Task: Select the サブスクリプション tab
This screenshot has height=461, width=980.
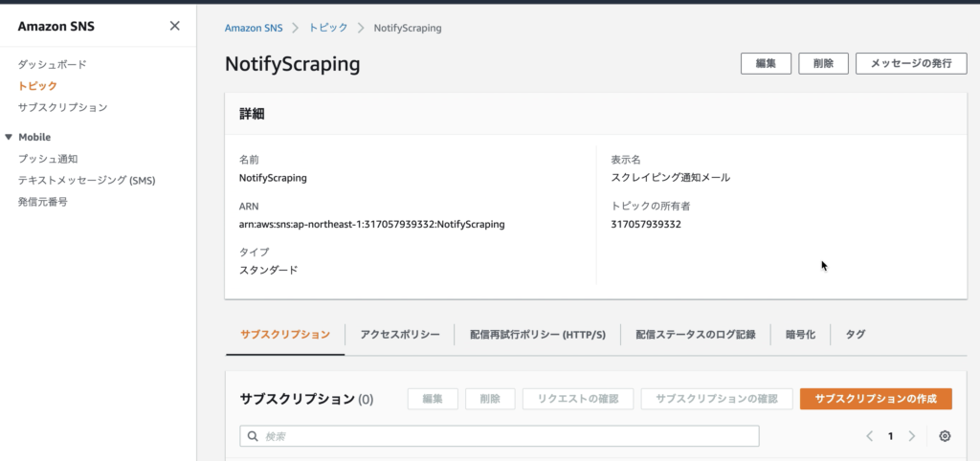Action: 285,335
